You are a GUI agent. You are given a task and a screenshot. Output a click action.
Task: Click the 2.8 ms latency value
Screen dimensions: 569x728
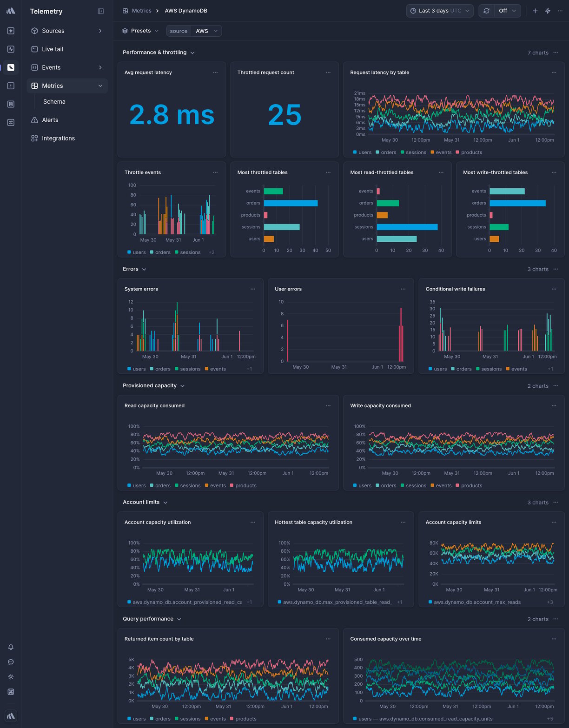tap(172, 115)
